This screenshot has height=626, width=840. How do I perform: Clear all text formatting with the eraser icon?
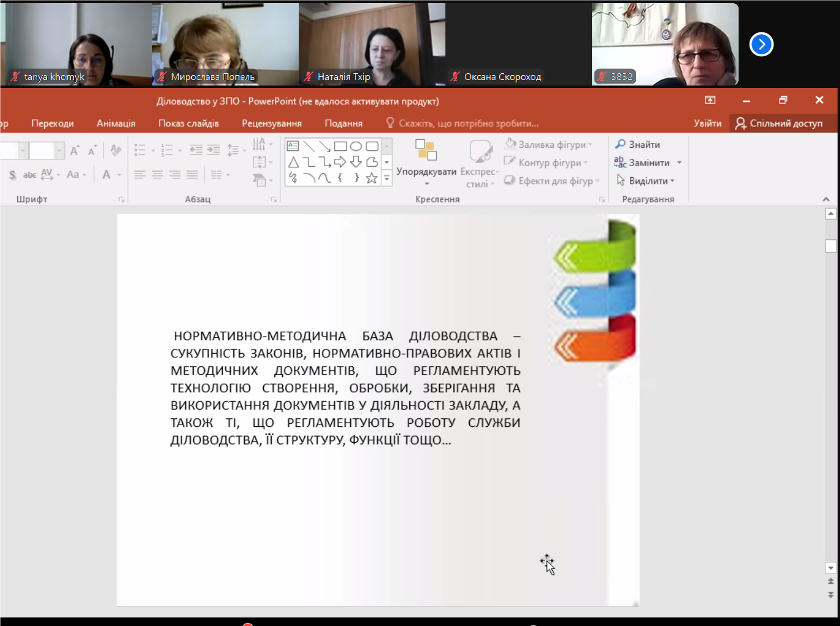coord(115,150)
